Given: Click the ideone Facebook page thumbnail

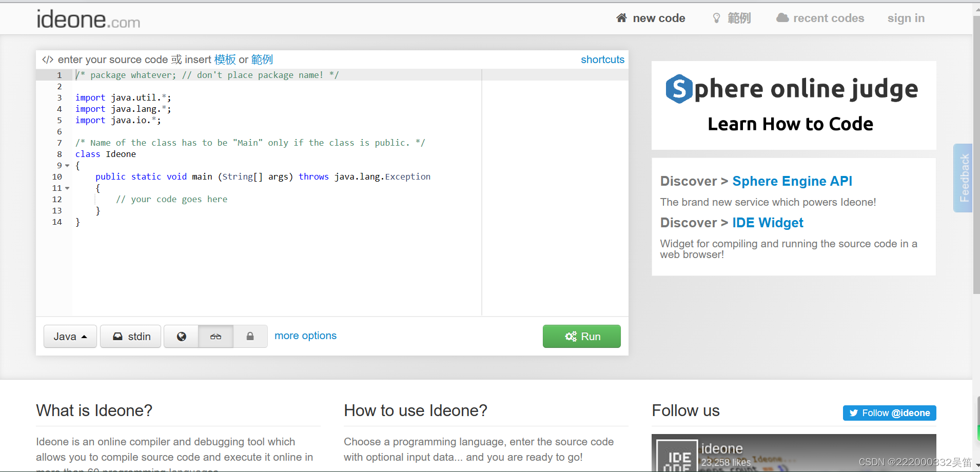Looking at the screenshot, I should (x=677, y=457).
